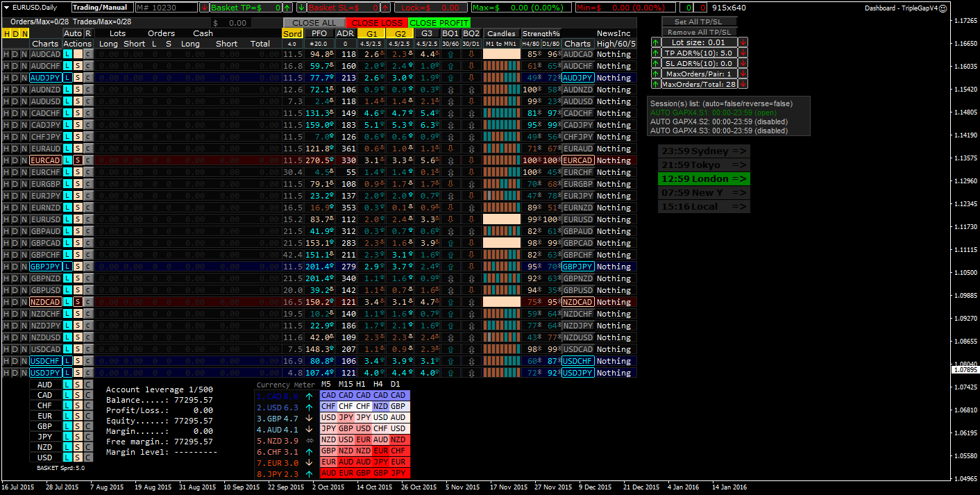Viewport: 980px width, 495px height.
Task: Click the New Y session arrow button
Action: (x=704, y=193)
